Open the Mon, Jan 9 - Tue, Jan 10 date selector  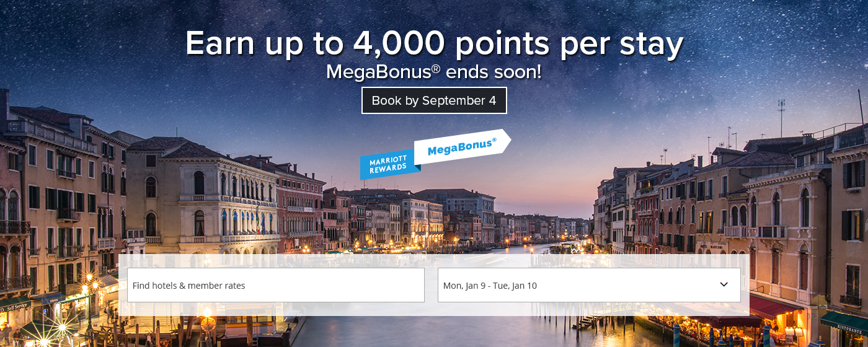pyautogui.click(x=589, y=285)
